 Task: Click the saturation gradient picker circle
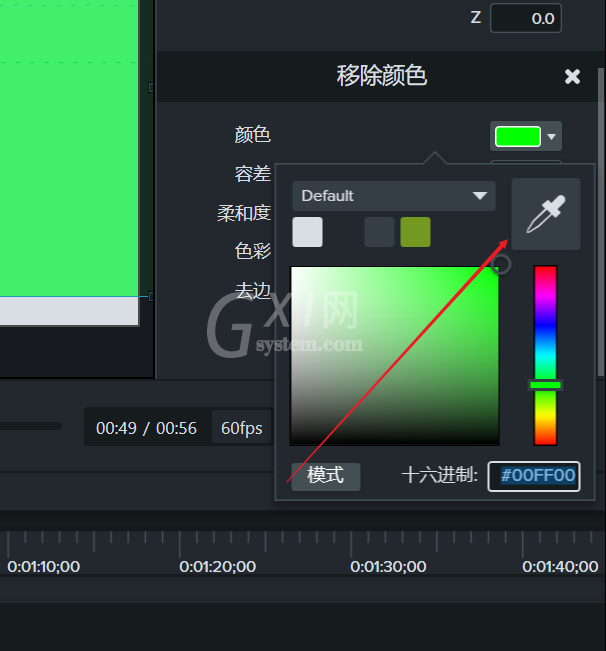click(x=501, y=264)
